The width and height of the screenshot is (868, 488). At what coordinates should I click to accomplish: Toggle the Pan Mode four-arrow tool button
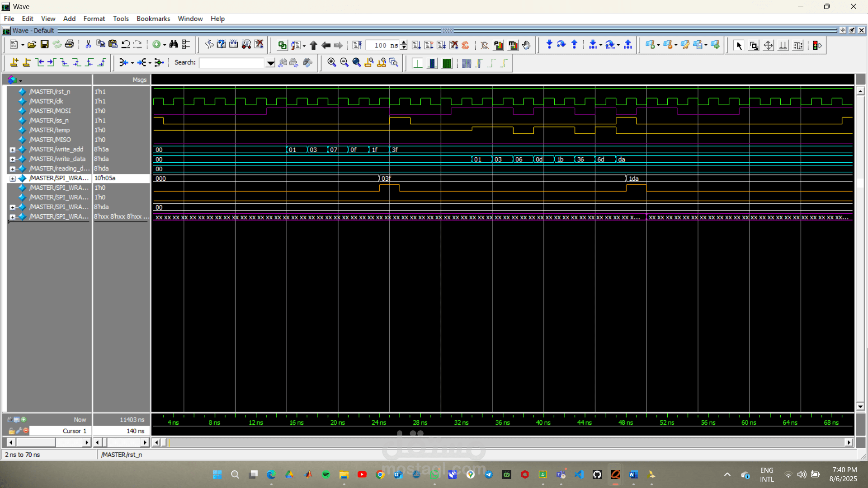point(768,45)
